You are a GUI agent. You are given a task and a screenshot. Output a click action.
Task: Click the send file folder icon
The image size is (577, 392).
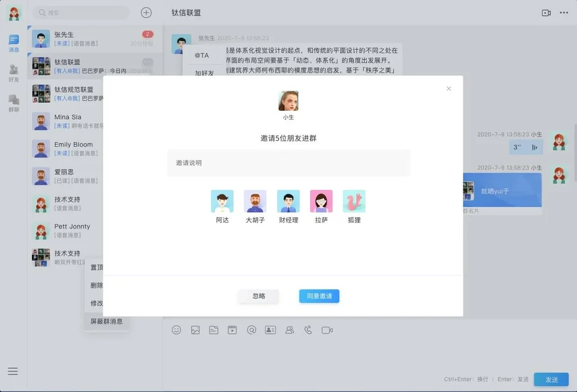[x=214, y=330]
